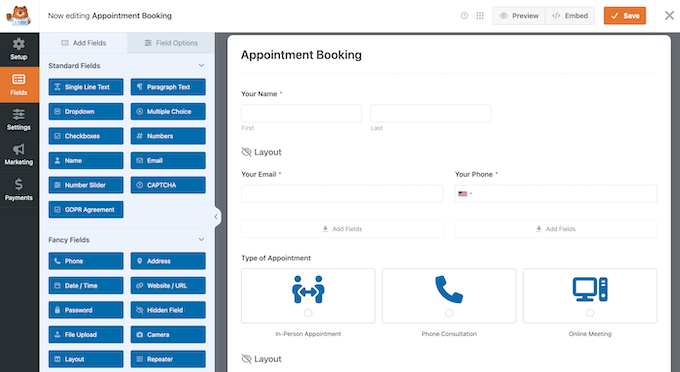
Task: Click the Your Email input box
Action: (x=342, y=194)
